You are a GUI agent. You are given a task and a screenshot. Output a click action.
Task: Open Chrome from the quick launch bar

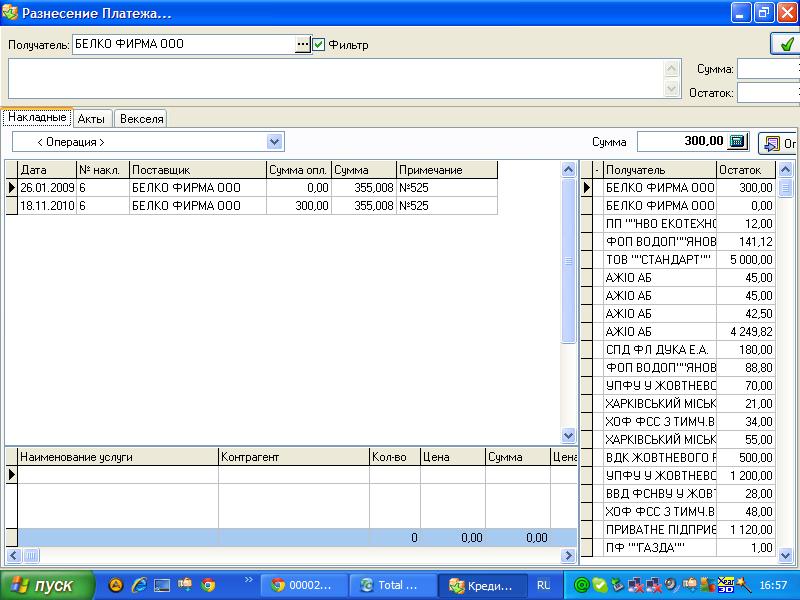(208, 585)
